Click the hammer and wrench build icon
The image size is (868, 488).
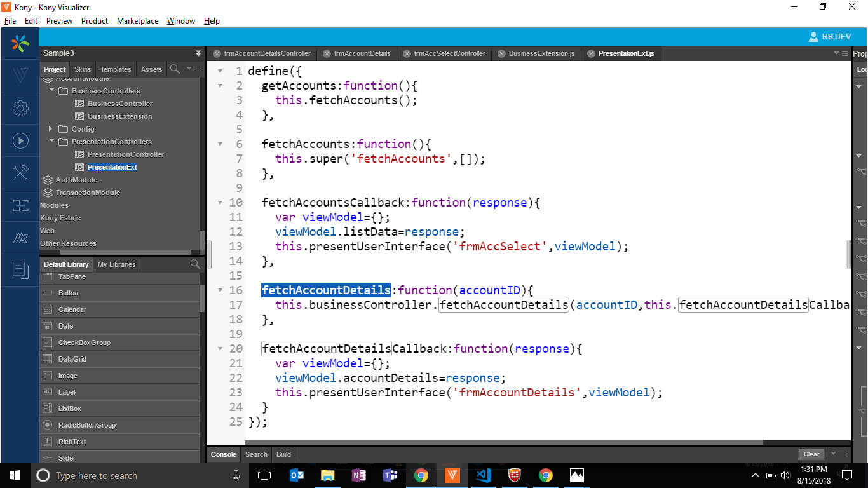pyautogui.click(x=20, y=173)
